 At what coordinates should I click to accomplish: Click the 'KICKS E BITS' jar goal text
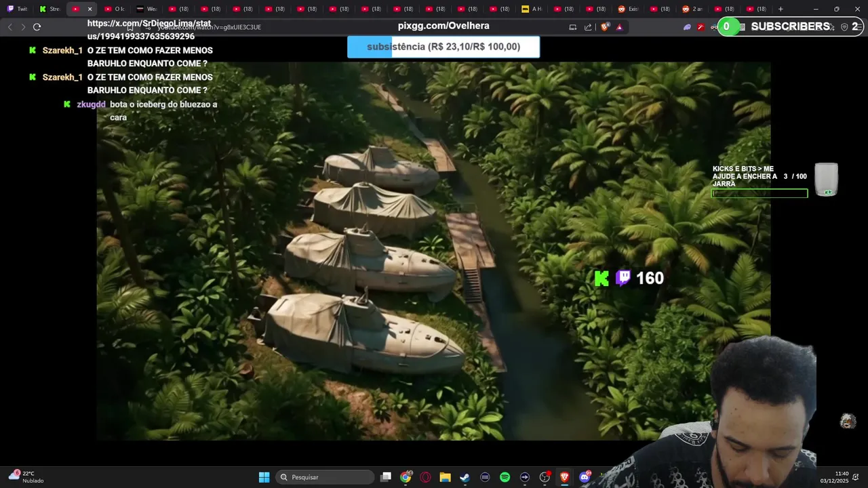745,176
